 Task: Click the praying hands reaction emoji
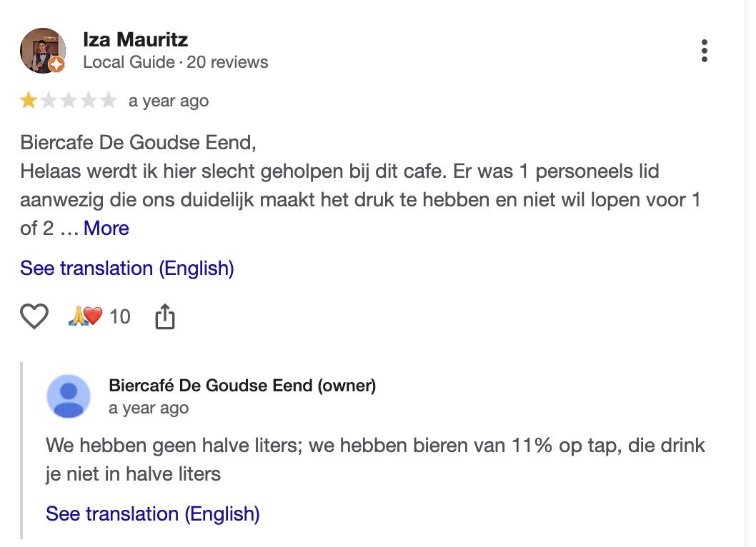77,316
